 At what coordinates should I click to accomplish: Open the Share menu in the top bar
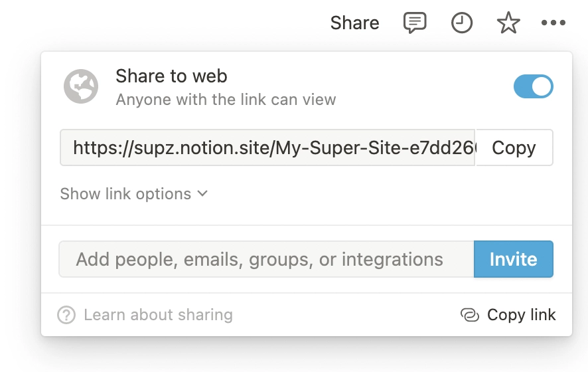coord(355,23)
